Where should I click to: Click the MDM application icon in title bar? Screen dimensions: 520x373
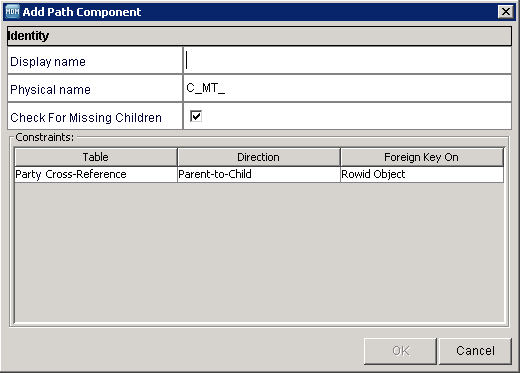(x=12, y=12)
